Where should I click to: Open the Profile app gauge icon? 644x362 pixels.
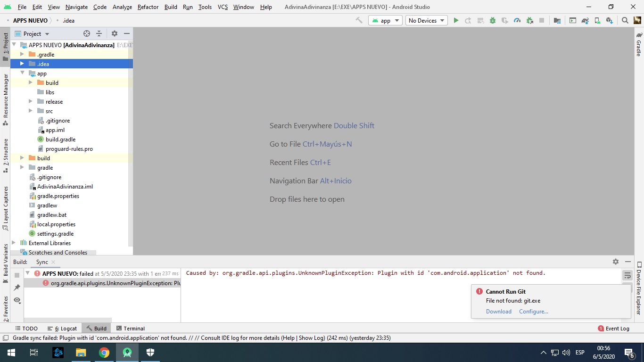(517, 20)
